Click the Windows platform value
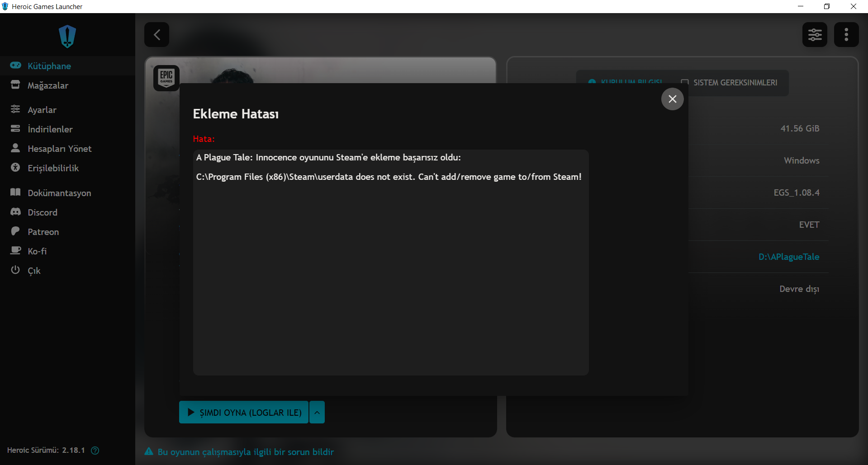 click(802, 160)
